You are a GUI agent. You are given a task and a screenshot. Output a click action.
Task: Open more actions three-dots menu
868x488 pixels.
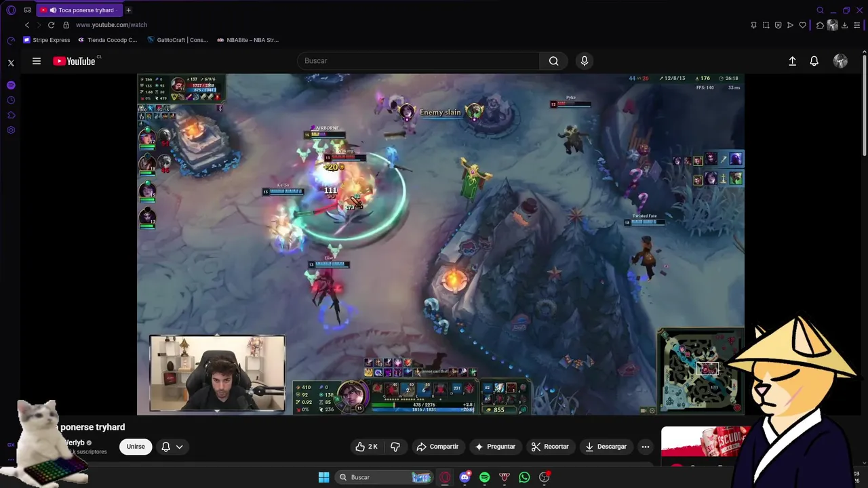[646, 447]
